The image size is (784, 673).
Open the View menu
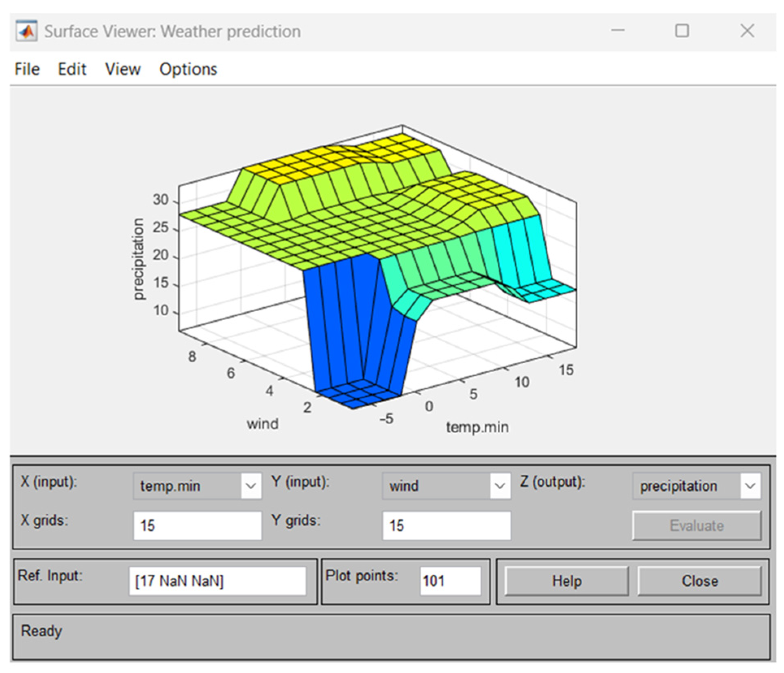coord(123,69)
